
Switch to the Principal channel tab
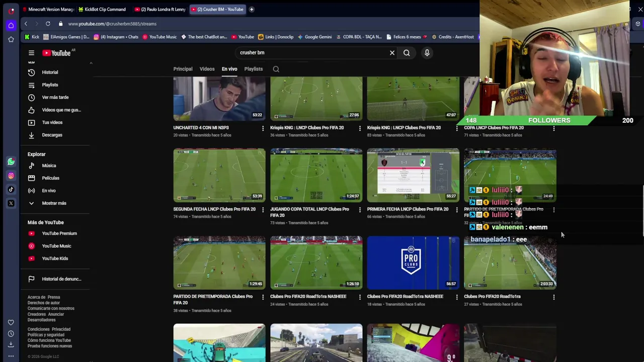pyautogui.click(x=183, y=69)
